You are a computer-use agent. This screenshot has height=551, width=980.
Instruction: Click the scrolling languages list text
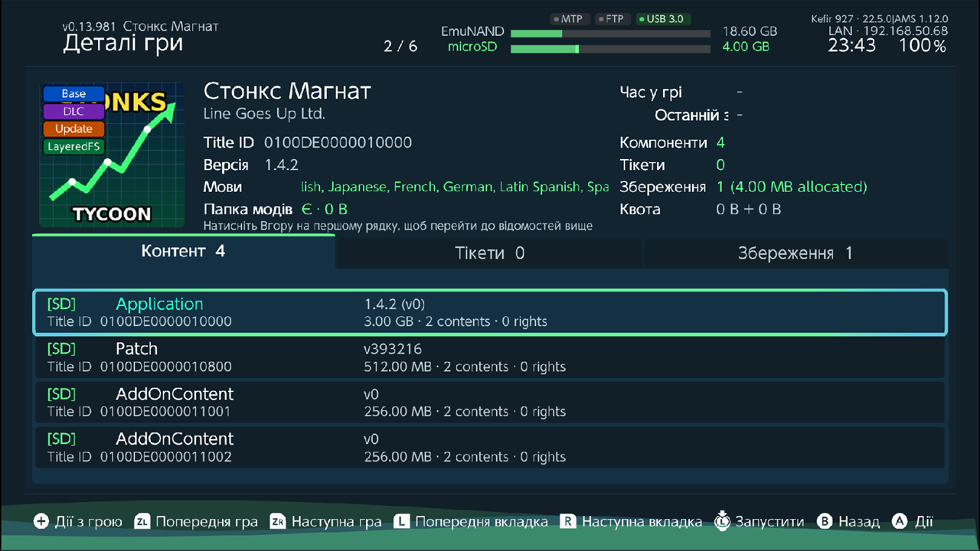pyautogui.click(x=455, y=187)
